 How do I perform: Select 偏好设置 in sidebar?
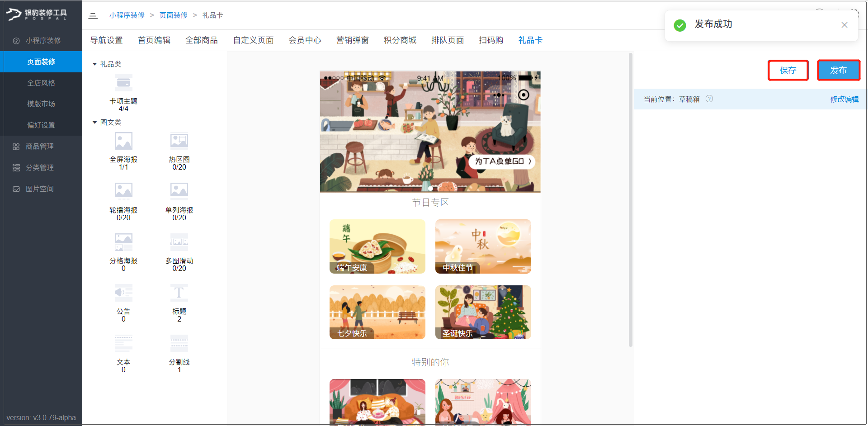[41, 125]
